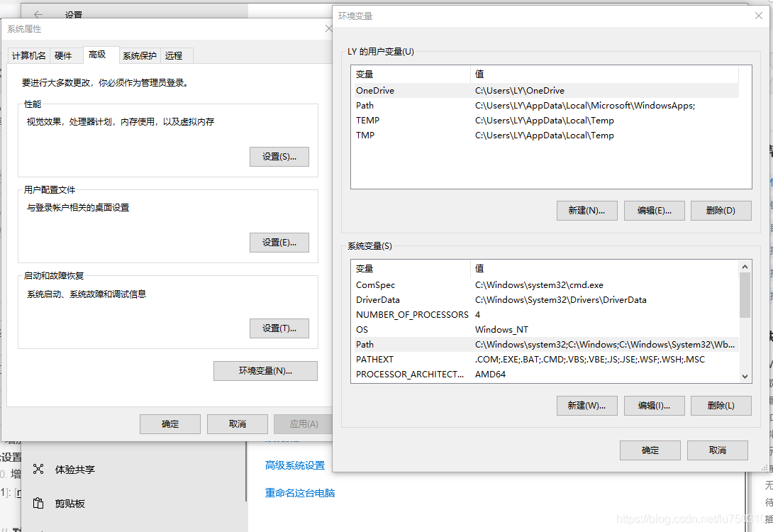Screen dimensions: 773x532
Task: Click the Windows_NT value cell
Action: pyautogui.click(x=501, y=329)
